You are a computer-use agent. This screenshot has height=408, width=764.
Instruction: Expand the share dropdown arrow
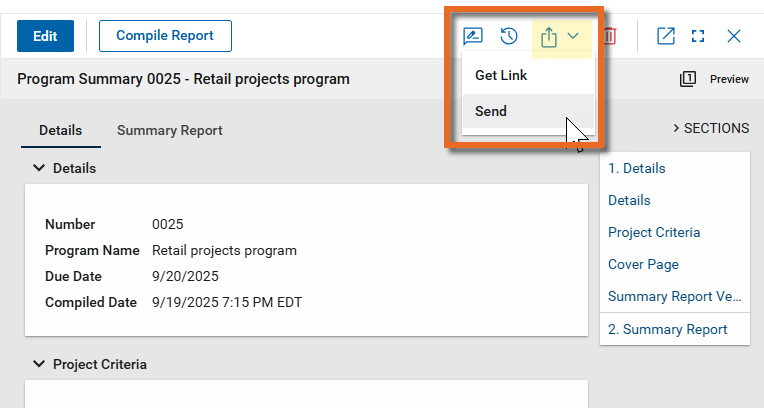pos(574,37)
